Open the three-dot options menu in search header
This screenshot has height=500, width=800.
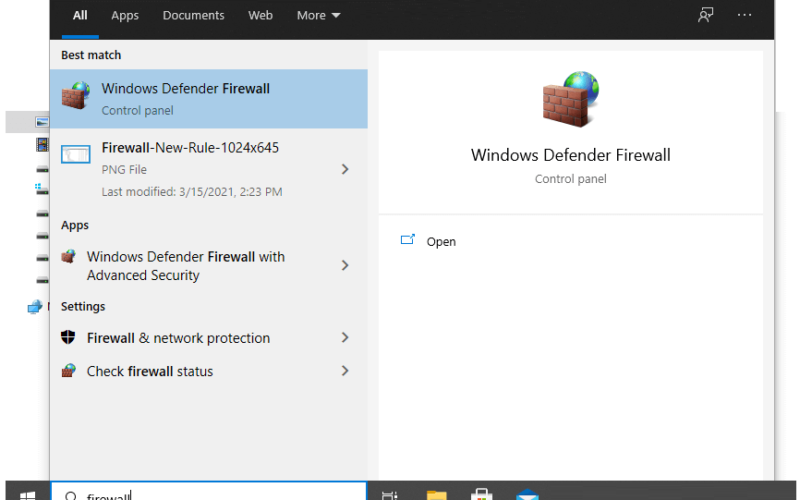(744, 15)
